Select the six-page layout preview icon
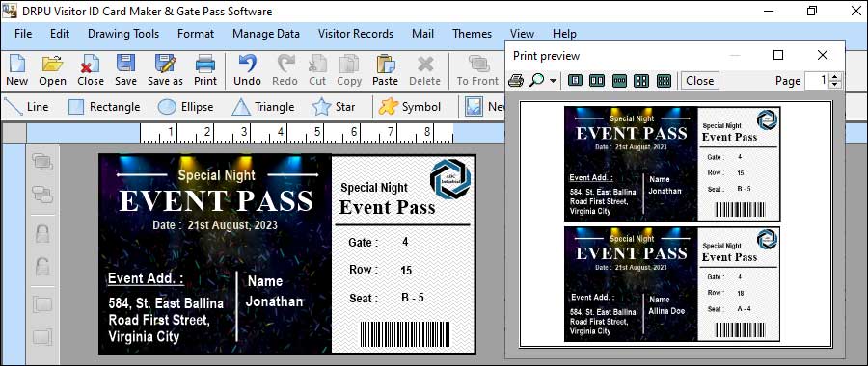The width and height of the screenshot is (868, 366). 664,81
